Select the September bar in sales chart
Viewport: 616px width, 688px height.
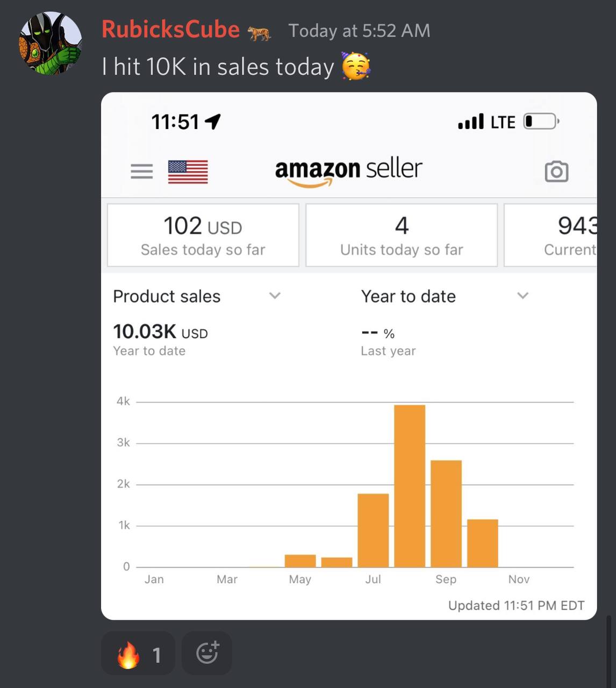click(x=446, y=514)
